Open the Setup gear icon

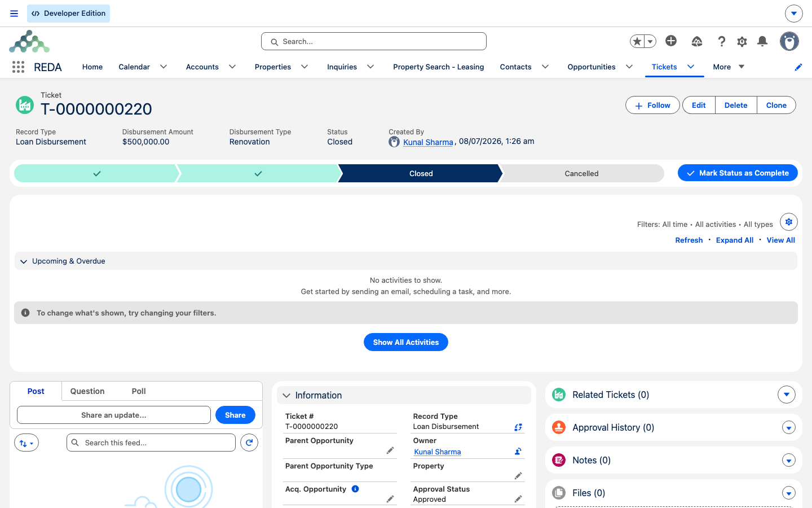coord(742,41)
